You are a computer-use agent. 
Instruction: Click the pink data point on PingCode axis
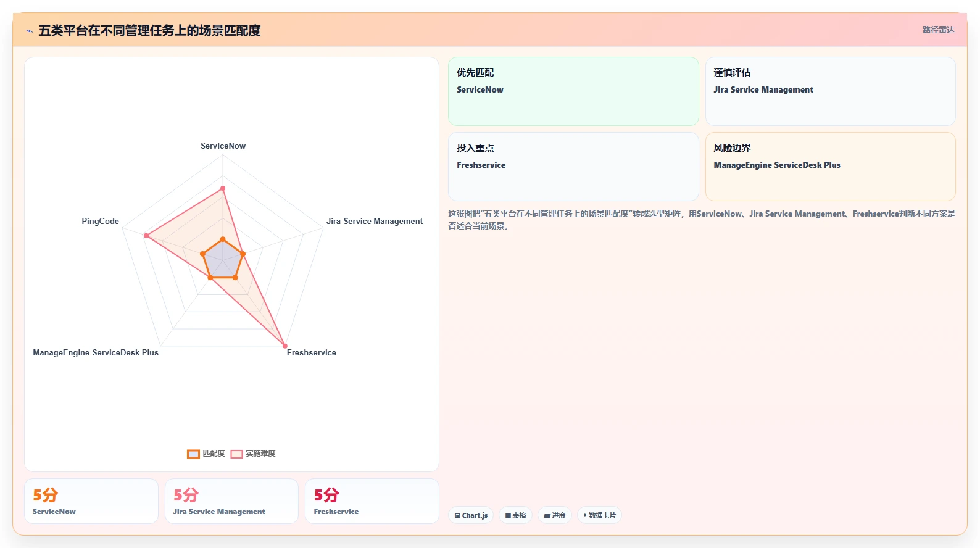click(x=146, y=235)
